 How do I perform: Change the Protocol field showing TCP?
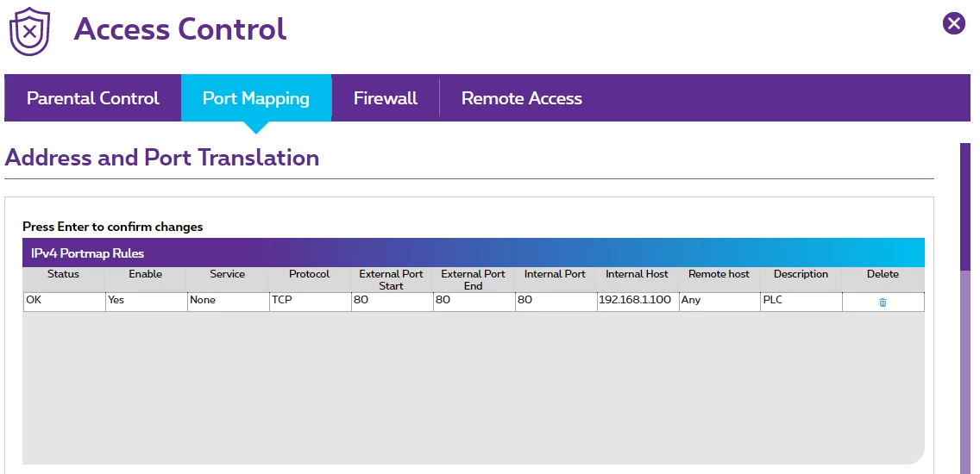(x=309, y=301)
